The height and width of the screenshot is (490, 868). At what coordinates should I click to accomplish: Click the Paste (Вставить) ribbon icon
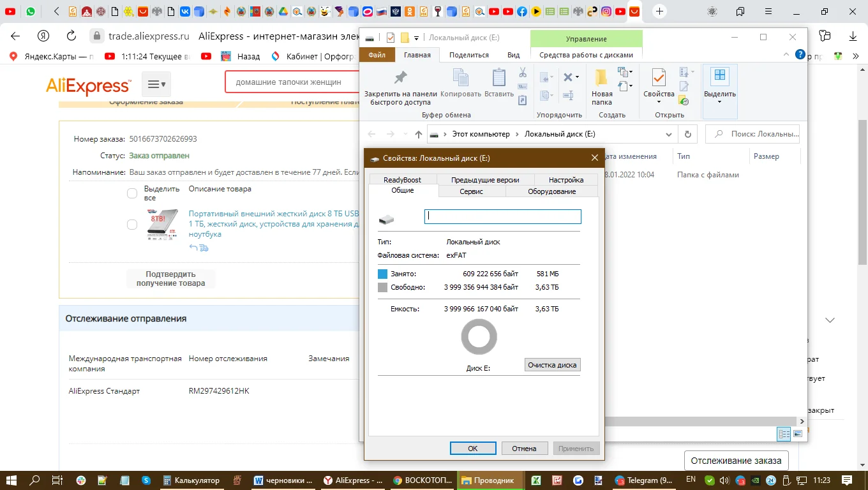(x=499, y=84)
